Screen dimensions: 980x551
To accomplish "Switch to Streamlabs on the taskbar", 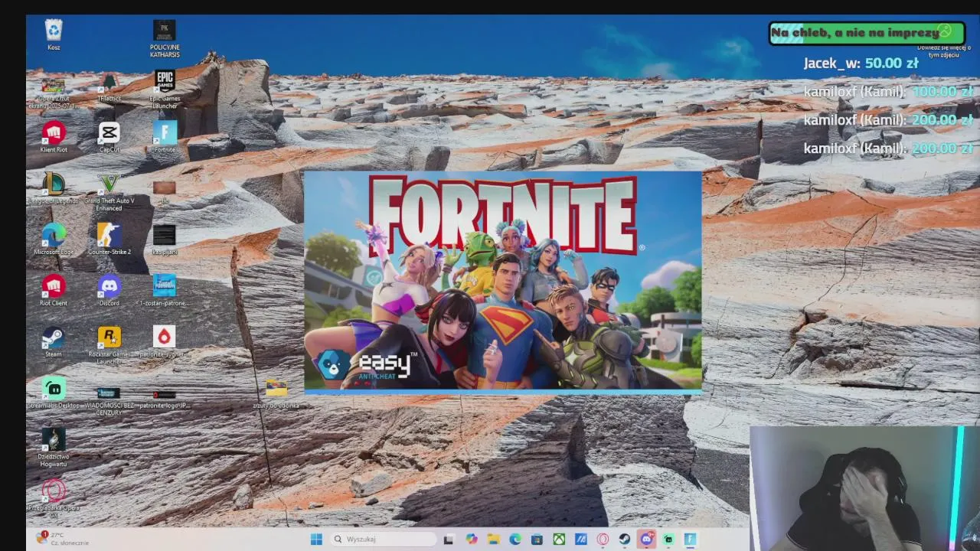I will [x=668, y=539].
